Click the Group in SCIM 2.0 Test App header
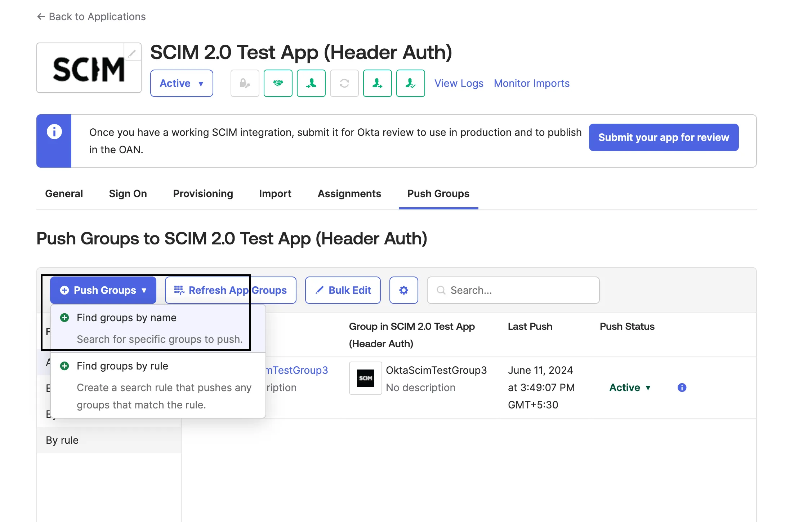812x522 pixels. 412,335
